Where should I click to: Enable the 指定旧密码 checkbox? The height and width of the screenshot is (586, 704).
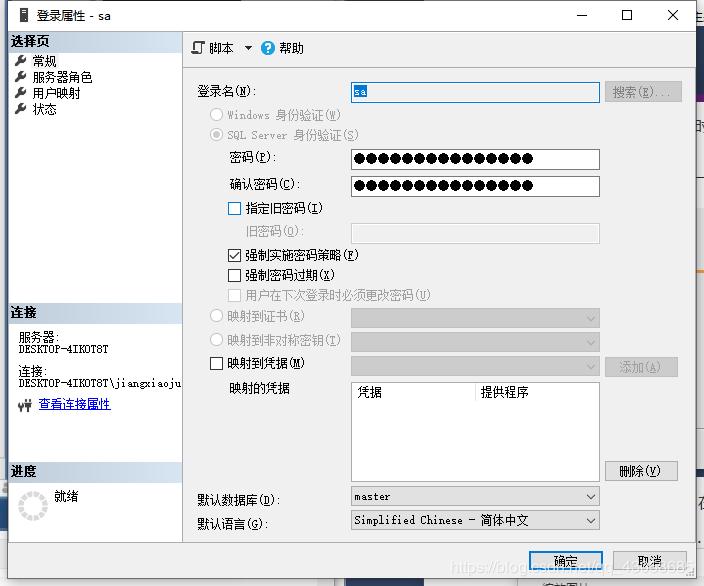(235, 209)
